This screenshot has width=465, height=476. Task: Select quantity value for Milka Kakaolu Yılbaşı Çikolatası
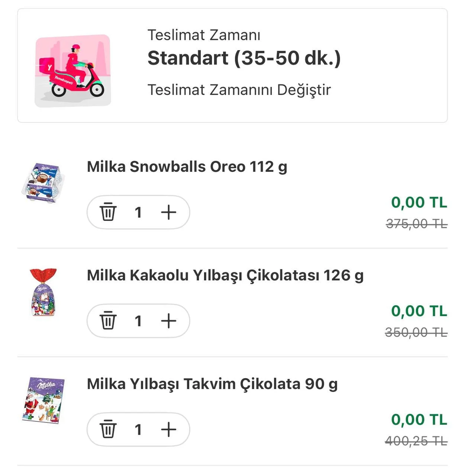(x=138, y=321)
